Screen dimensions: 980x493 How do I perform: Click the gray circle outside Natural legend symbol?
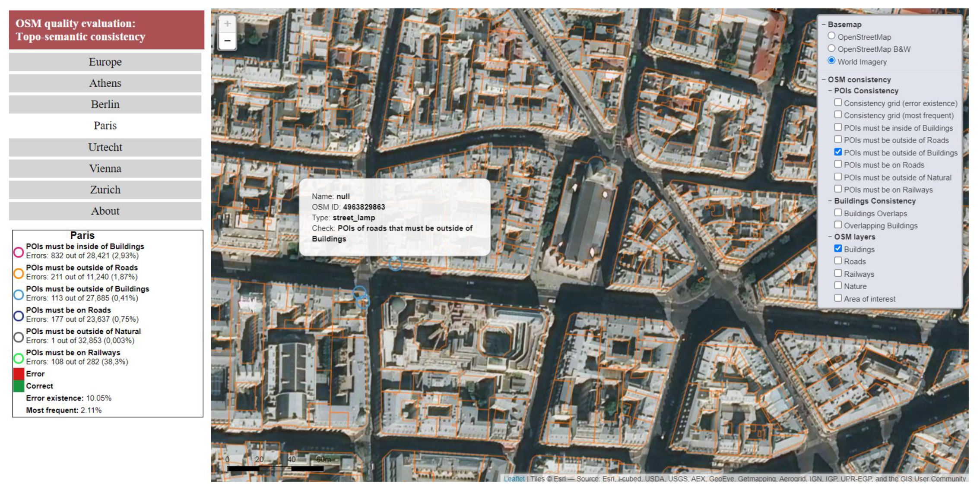point(19,337)
